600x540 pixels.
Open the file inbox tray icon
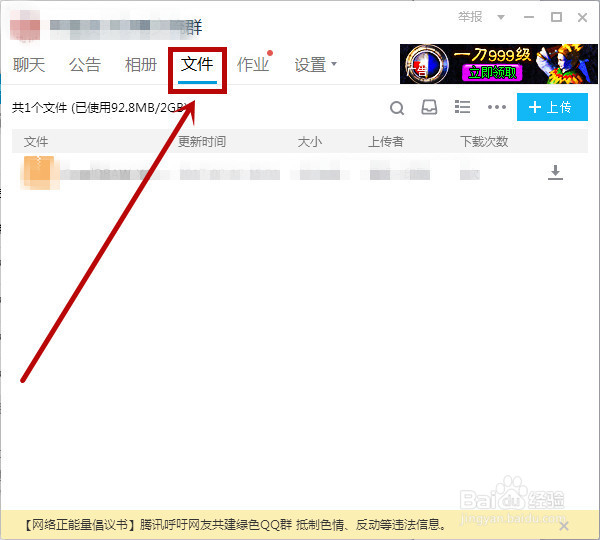point(429,107)
